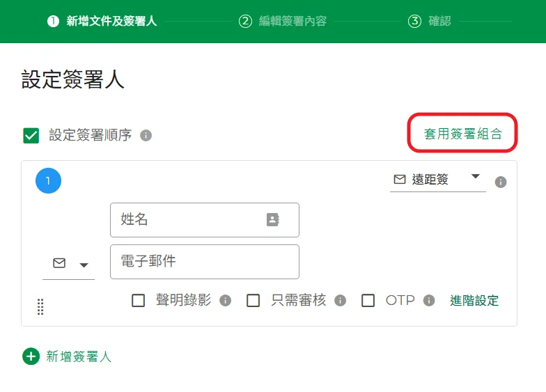Enable the 只需審核 checkbox
546x392 pixels.
[x=253, y=301]
